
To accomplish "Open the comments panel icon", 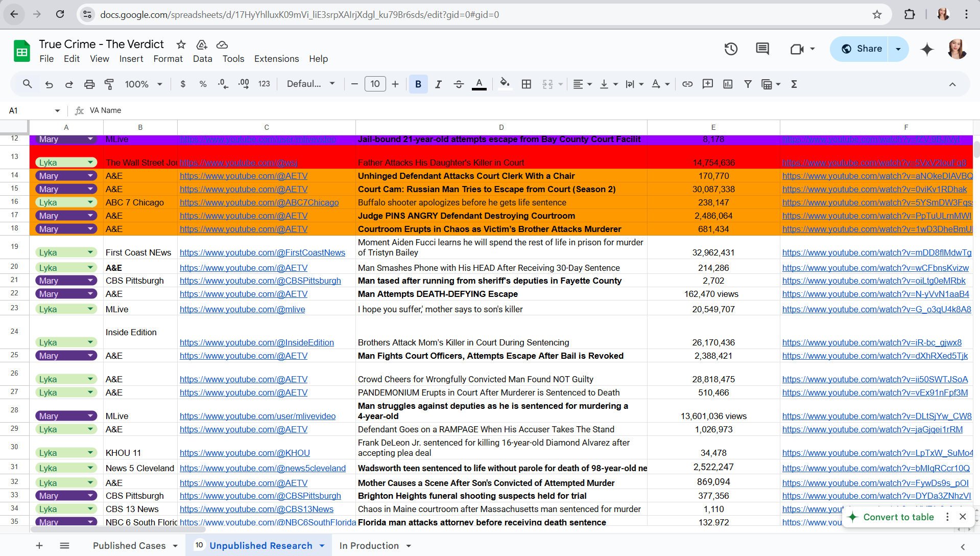I will (x=762, y=49).
